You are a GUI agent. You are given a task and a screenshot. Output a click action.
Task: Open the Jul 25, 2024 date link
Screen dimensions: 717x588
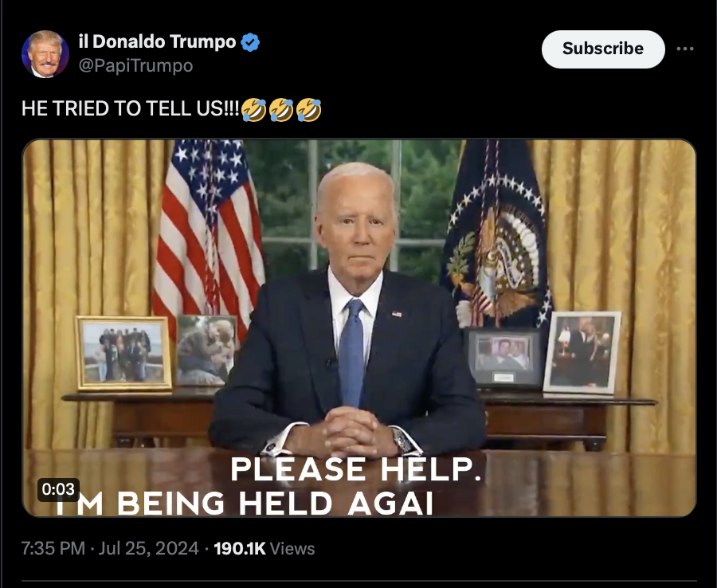click(x=149, y=548)
